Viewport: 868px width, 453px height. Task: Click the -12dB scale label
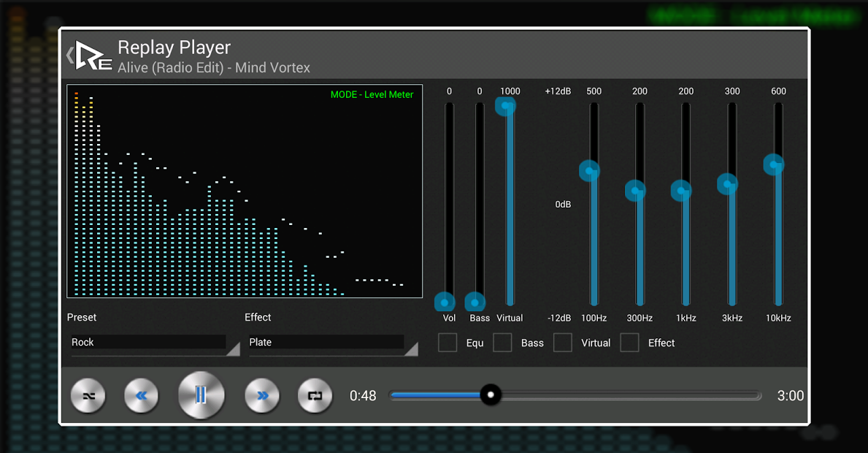(x=559, y=318)
